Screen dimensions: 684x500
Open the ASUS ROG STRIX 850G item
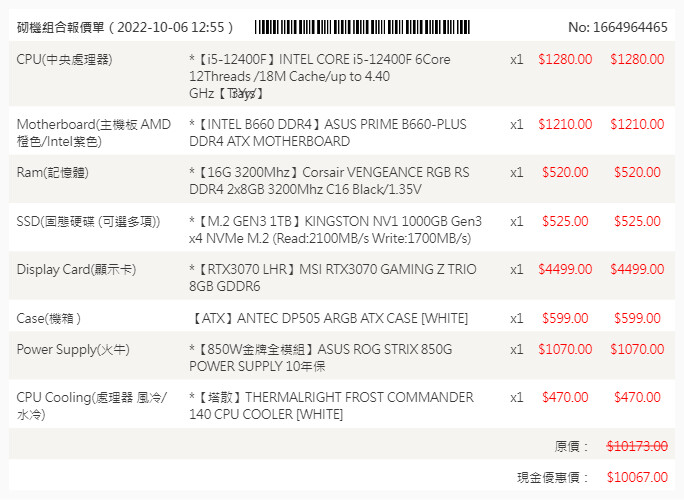pos(321,358)
